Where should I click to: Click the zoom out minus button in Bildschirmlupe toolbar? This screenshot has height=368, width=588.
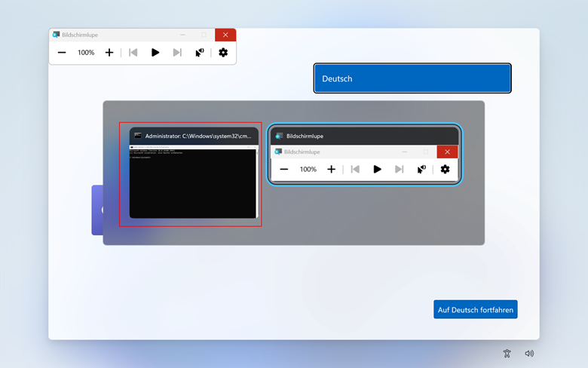62,53
